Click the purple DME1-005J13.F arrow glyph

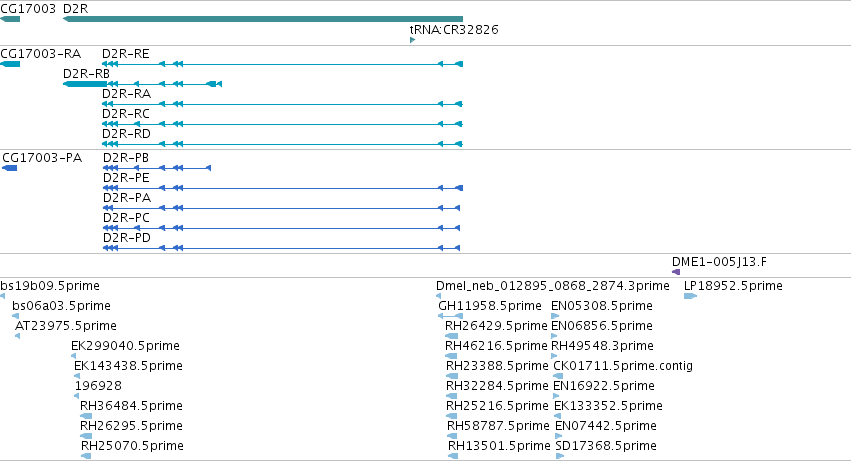coord(676,272)
